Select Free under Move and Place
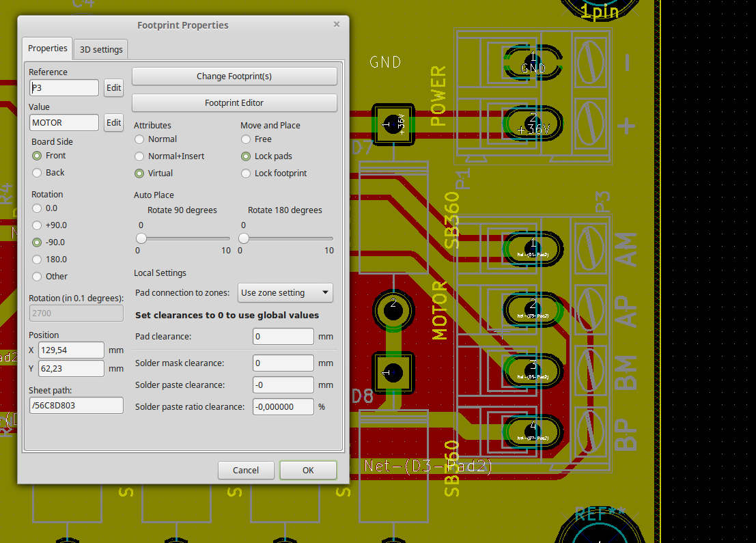 coord(257,139)
